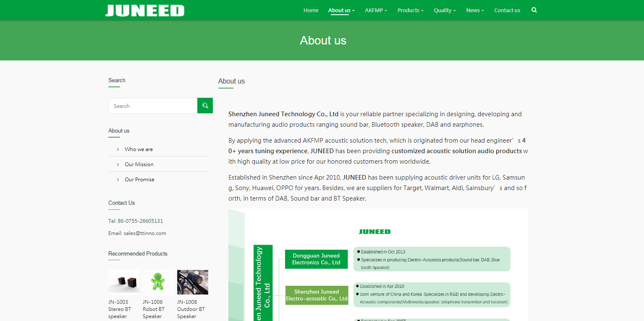This screenshot has height=321, width=644.
Task: Click the Shenzhen Juneed Electro-acoustic box in chart
Action: pyautogui.click(x=317, y=295)
